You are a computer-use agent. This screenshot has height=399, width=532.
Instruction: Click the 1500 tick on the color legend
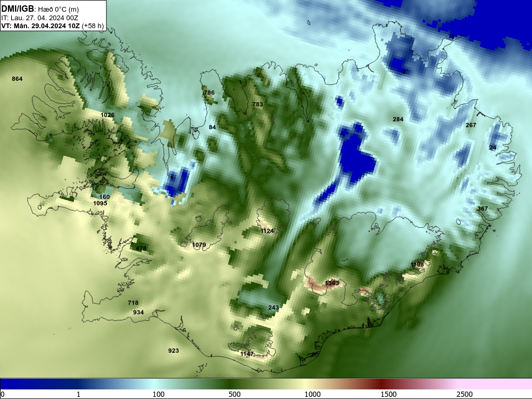pyautogui.click(x=388, y=394)
